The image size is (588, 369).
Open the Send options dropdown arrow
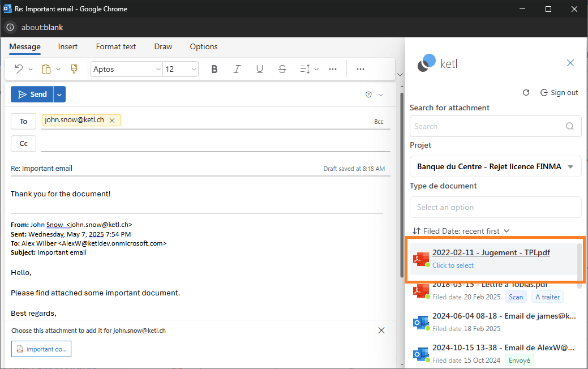(60, 95)
